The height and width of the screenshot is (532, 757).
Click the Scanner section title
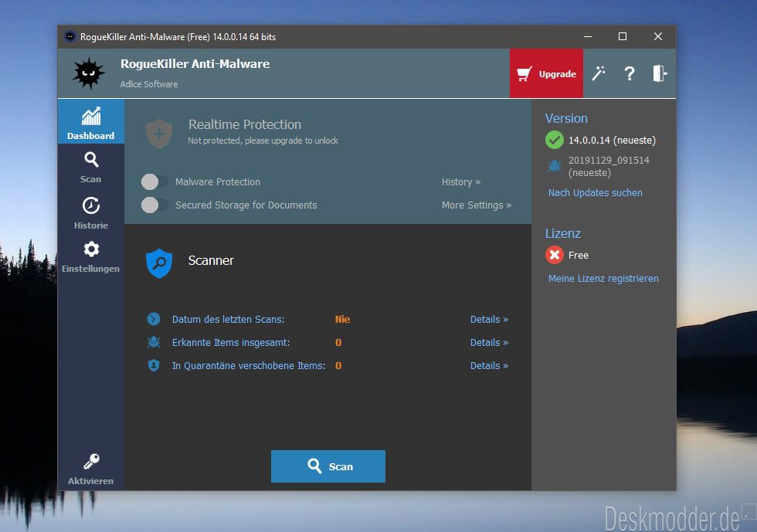211,260
